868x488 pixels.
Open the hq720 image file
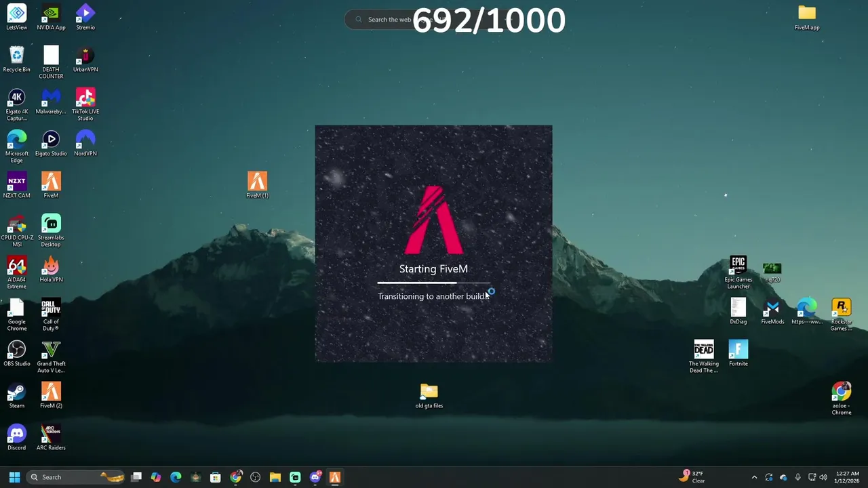pyautogui.click(x=772, y=271)
